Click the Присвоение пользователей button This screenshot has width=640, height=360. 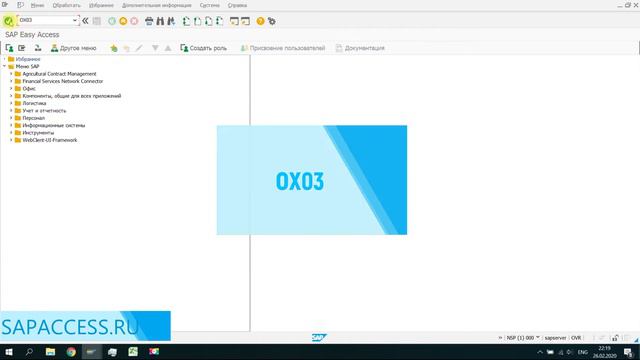[x=282, y=48]
